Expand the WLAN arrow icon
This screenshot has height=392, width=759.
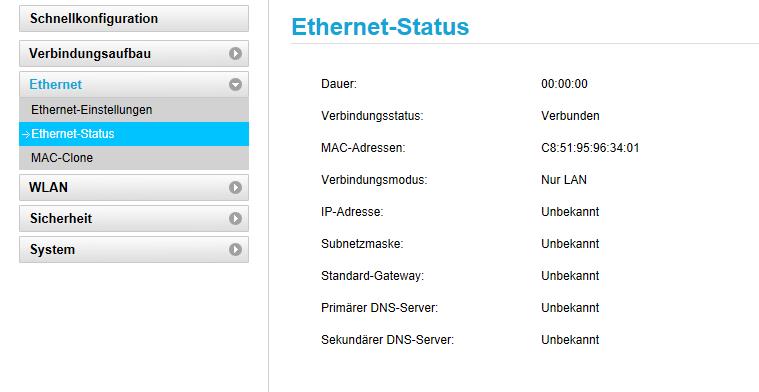[x=235, y=187]
